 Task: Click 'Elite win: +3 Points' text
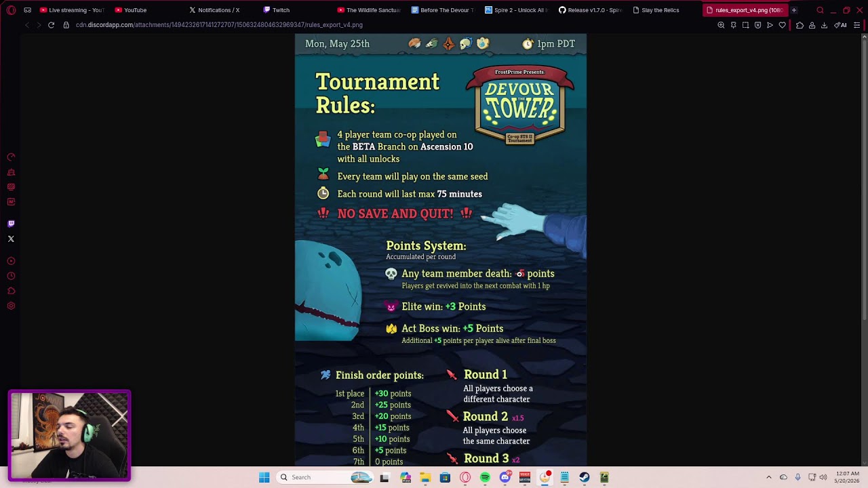coord(443,306)
